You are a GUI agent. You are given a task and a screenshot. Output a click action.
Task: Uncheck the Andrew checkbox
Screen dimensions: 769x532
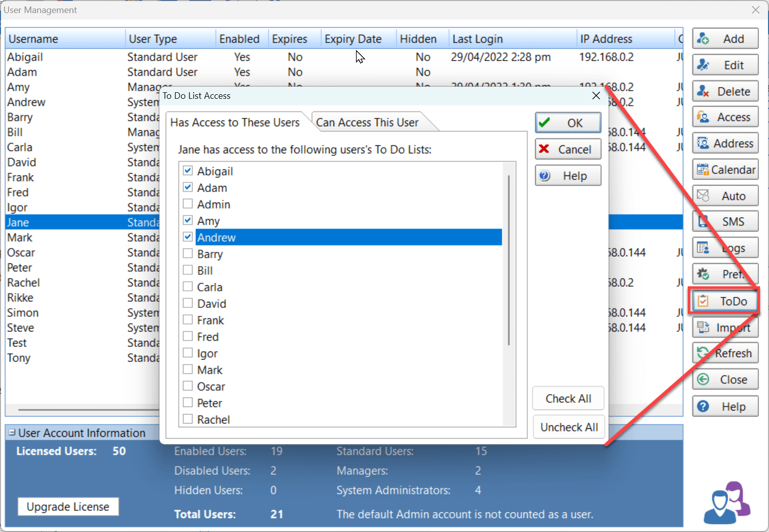click(188, 237)
